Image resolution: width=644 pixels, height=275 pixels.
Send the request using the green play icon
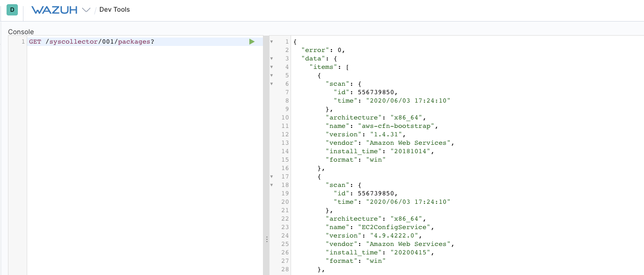[252, 41]
